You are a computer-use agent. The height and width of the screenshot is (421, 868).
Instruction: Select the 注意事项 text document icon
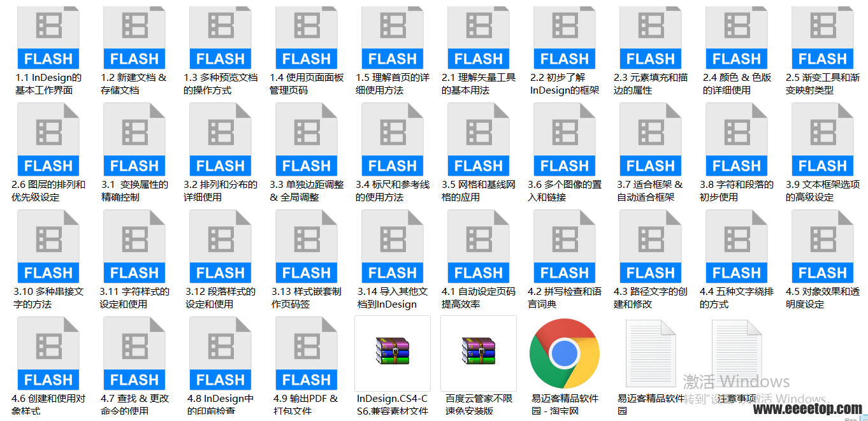[737, 353]
